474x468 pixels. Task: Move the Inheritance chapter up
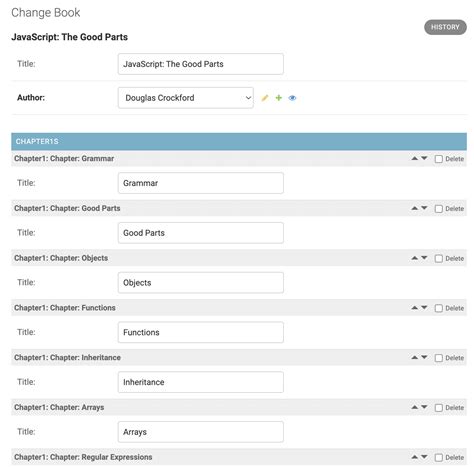(414, 357)
